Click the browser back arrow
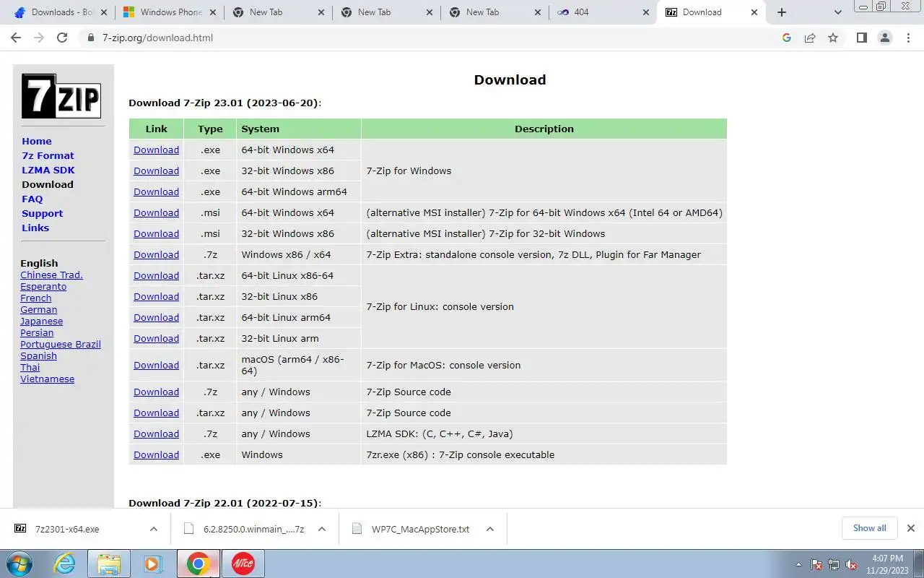Viewport: 924px width, 578px height. (x=16, y=38)
